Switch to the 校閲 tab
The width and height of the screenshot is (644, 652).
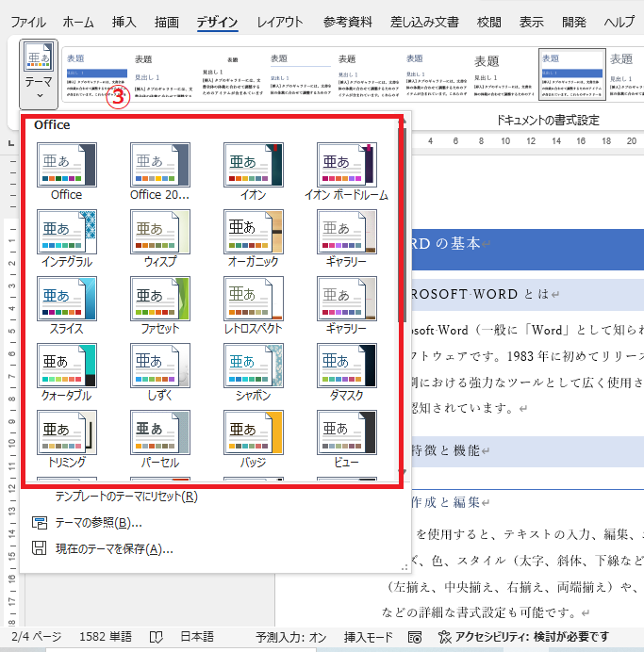point(488,22)
